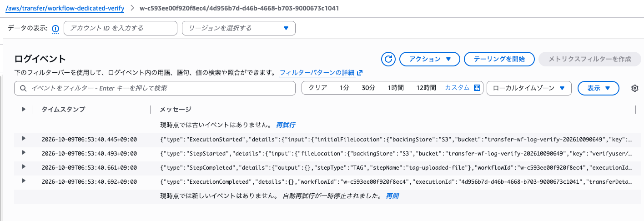Expand all rows using header triangle
The image size is (644, 221).
24,110
